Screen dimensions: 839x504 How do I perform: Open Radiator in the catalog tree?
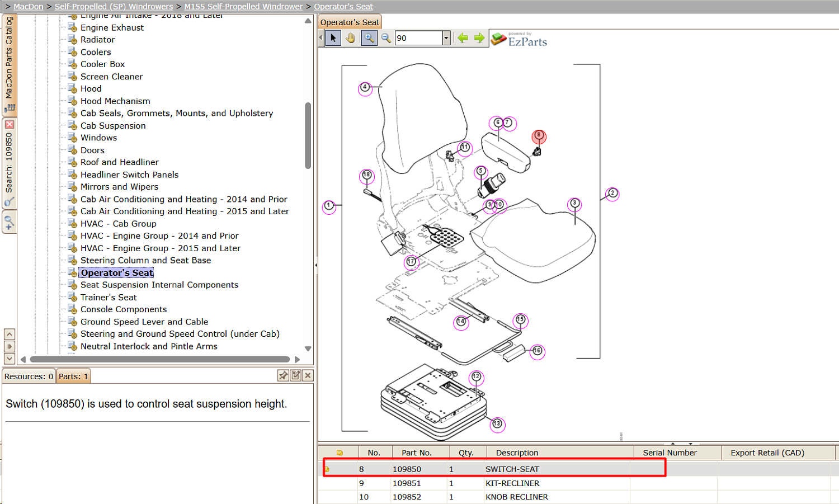[97, 40]
